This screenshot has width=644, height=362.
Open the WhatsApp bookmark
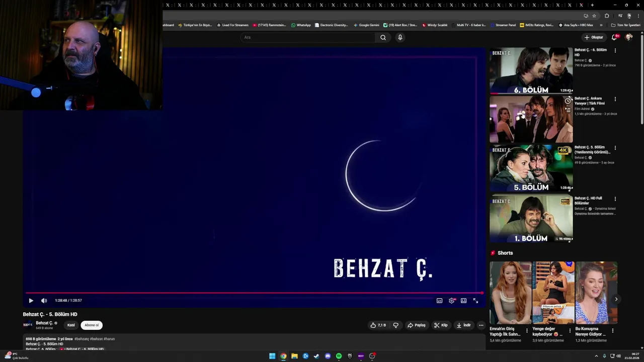tap(301, 25)
